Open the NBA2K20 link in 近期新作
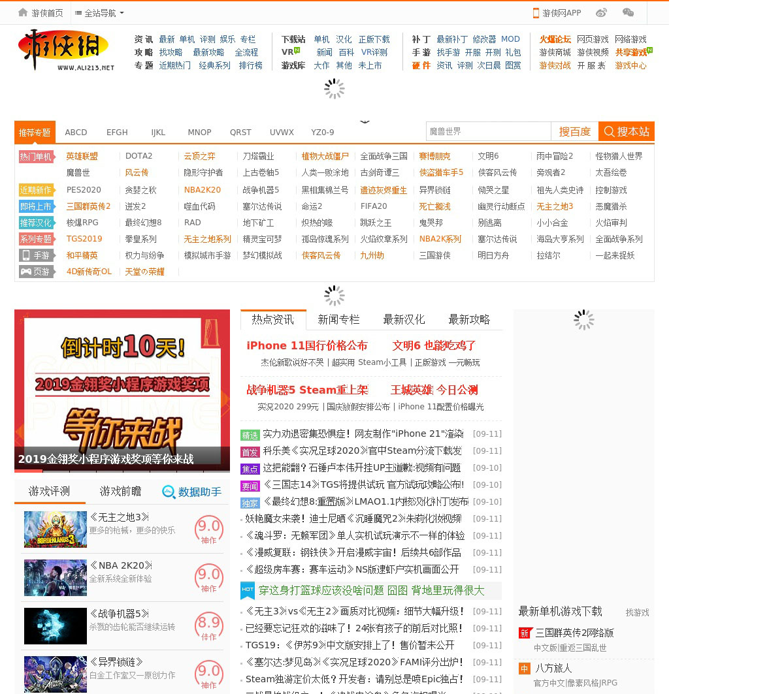 (x=203, y=190)
